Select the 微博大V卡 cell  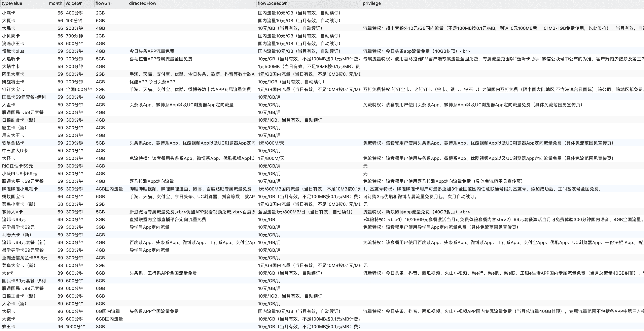[12, 212]
